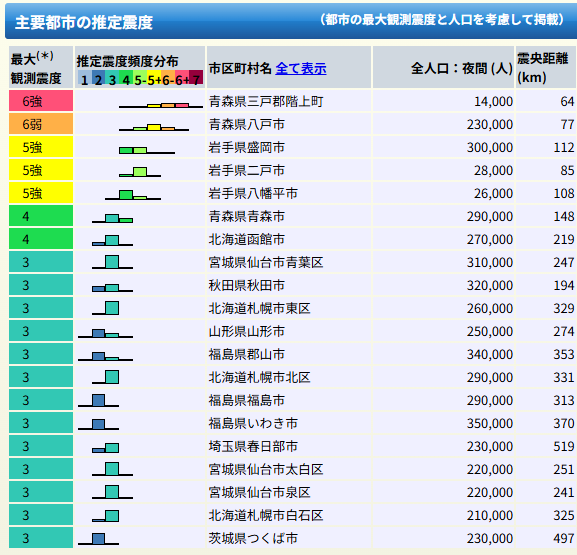Click legend color box labeled 1
The width and height of the screenshot is (577, 555).
[85, 78]
